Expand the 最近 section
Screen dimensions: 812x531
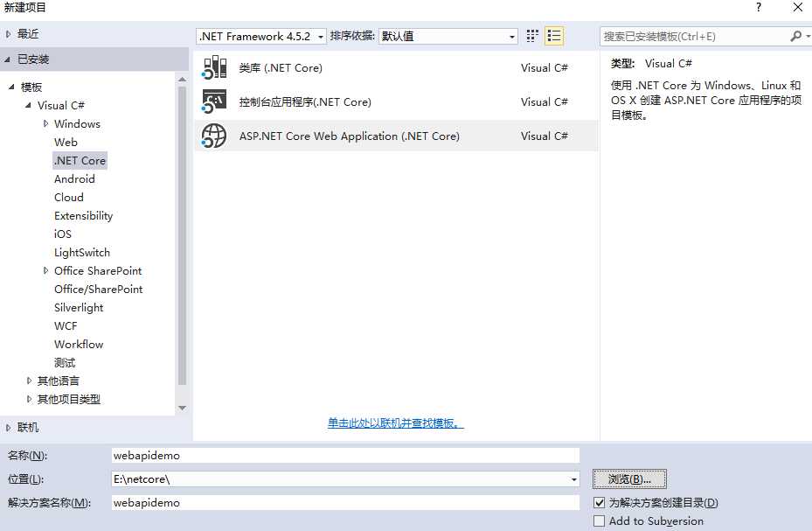[8, 34]
